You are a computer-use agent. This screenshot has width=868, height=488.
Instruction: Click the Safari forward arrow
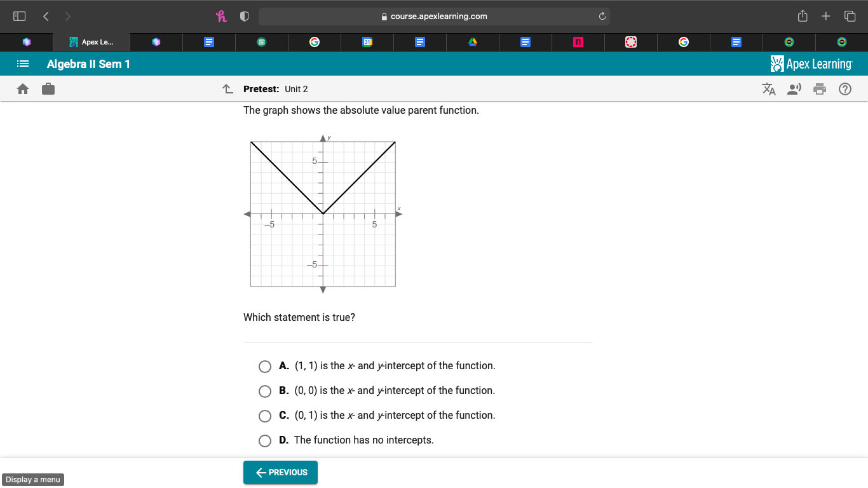(x=68, y=16)
